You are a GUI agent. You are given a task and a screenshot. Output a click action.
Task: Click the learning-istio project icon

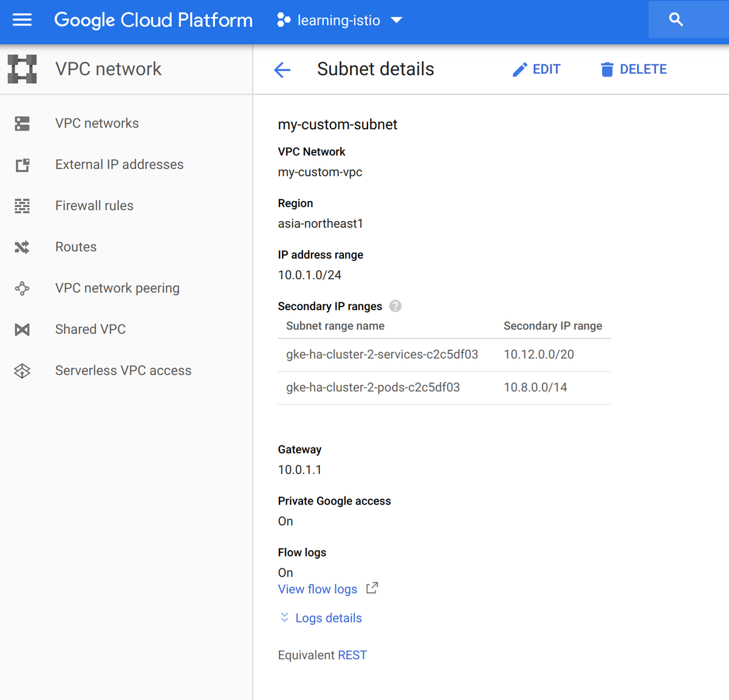(283, 20)
